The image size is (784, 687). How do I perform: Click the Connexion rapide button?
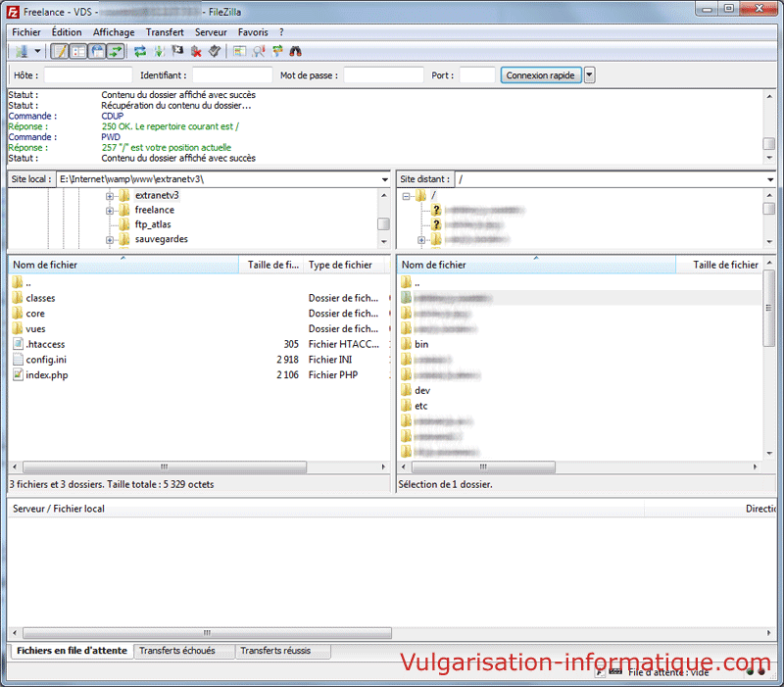[x=541, y=75]
